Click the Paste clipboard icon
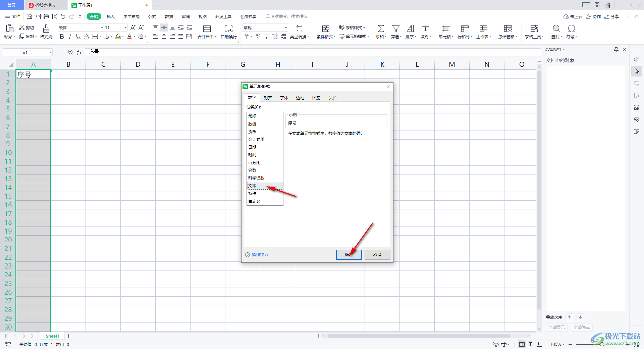644x349 pixels. coord(10,29)
